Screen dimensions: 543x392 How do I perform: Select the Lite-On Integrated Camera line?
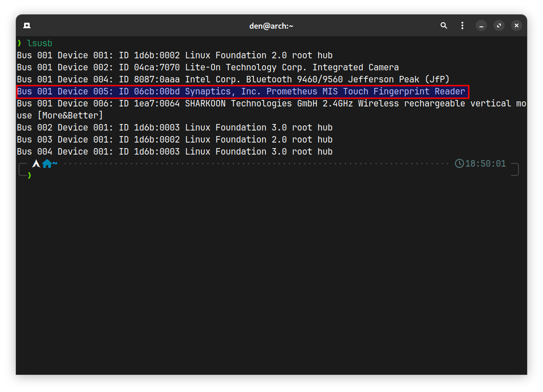(208, 68)
